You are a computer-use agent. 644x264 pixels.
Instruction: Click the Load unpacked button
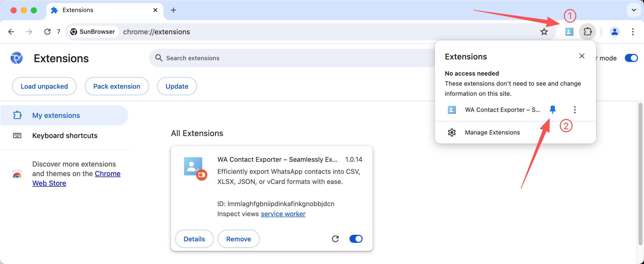[44, 86]
